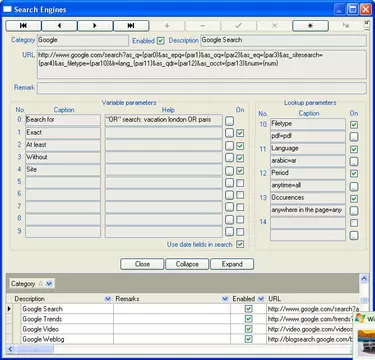The width and height of the screenshot is (375, 360).
Task: Click the X cancel-edit navigator button
Action: (274, 26)
